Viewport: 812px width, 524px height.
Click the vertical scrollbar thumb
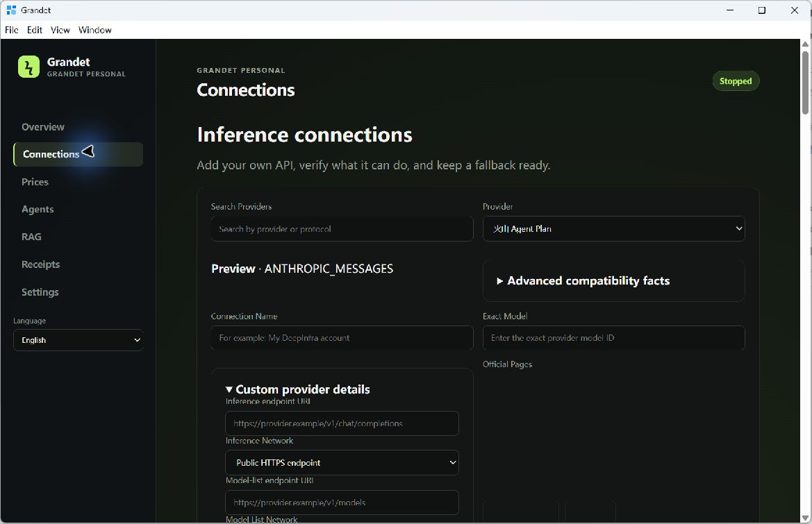[805, 82]
